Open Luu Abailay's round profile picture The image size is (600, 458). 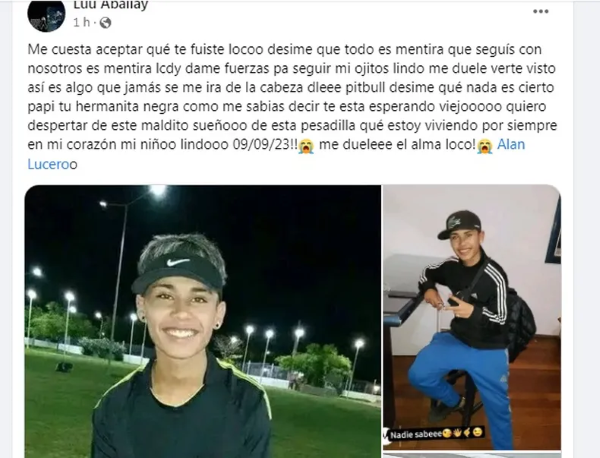46,15
